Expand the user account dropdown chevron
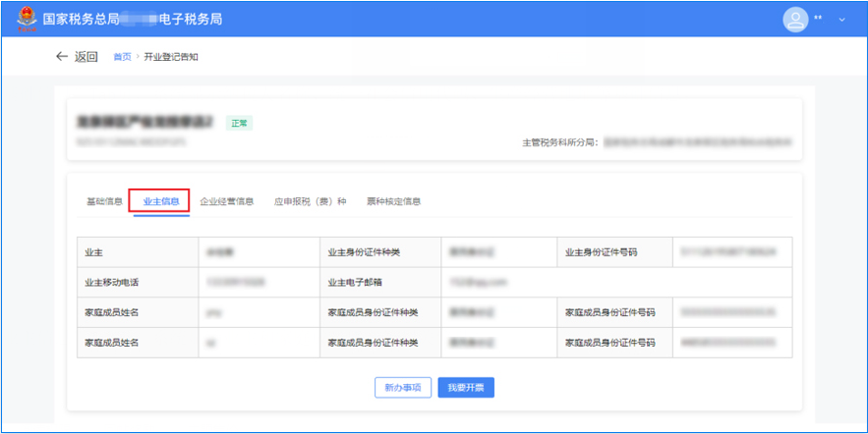Image resolution: width=868 pixels, height=434 pixels. [841, 20]
